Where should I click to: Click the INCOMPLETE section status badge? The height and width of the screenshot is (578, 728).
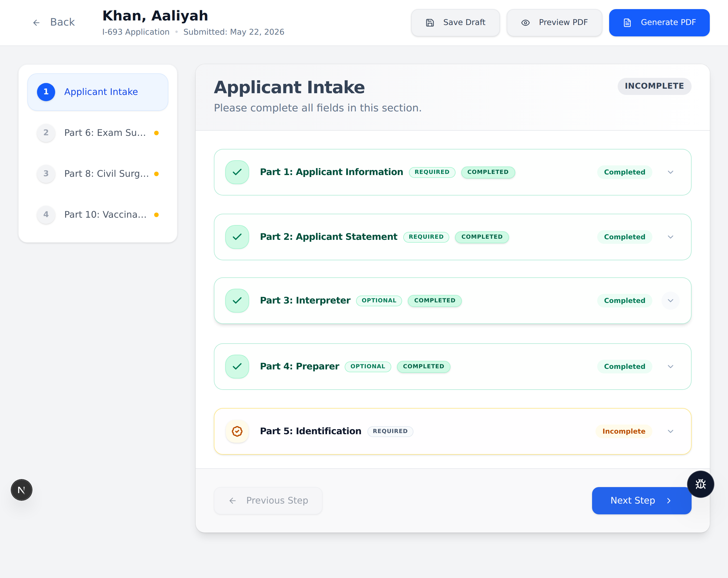click(x=654, y=86)
